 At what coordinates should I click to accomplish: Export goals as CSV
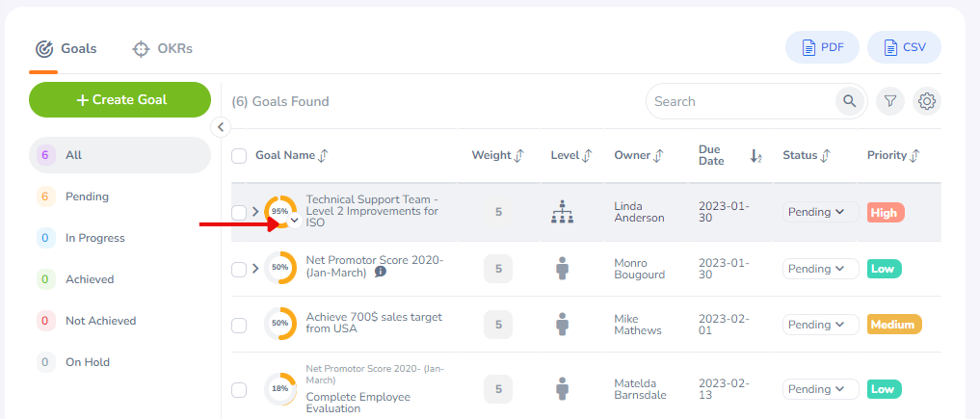905,47
